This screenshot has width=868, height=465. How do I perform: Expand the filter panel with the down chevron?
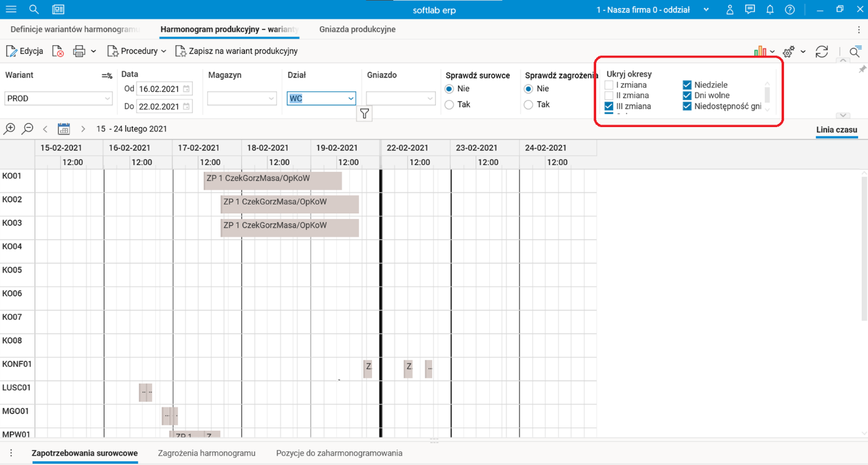843,115
